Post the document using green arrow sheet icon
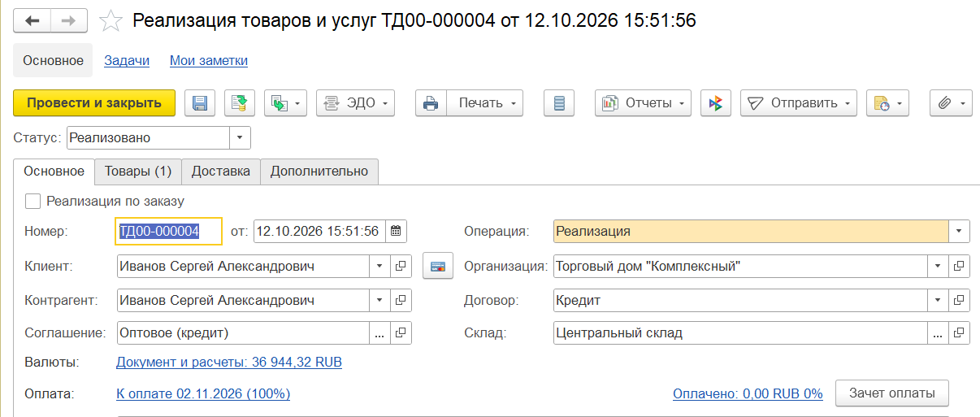The height and width of the screenshot is (417, 980). click(x=240, y=103)
